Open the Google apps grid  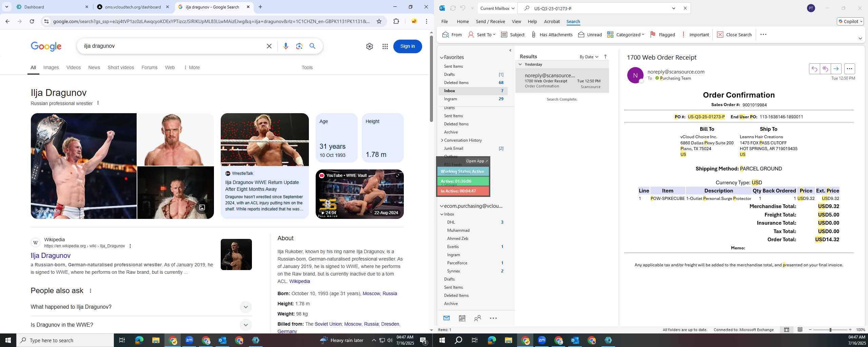coord(385,46)
